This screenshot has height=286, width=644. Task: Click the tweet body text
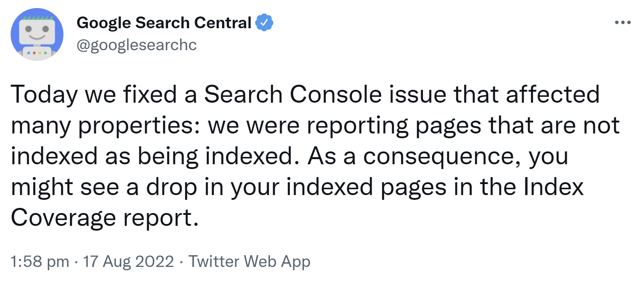click(293, 154)
